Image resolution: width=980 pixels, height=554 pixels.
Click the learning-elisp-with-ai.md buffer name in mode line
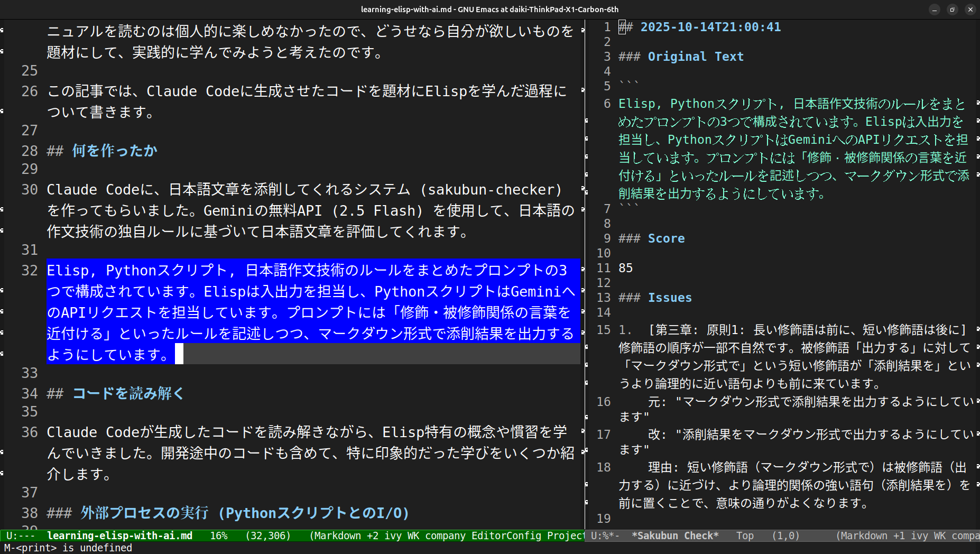119,535
